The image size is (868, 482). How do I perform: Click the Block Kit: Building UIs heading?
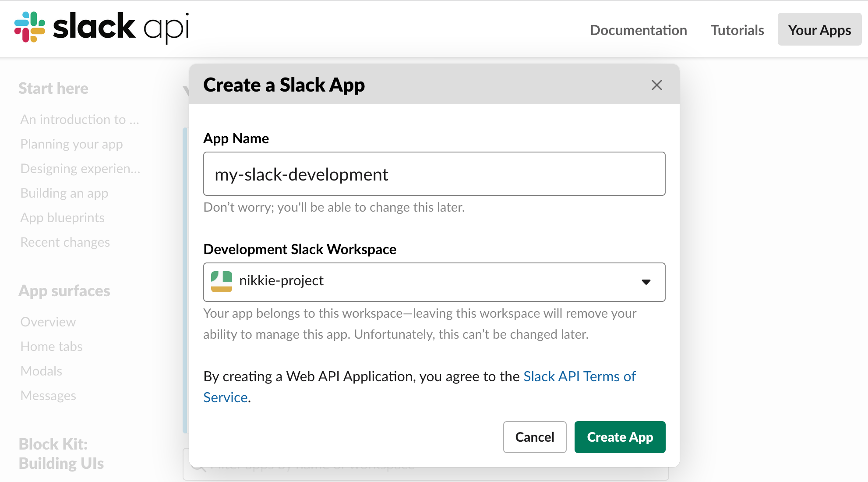click(x=61, y=454)
